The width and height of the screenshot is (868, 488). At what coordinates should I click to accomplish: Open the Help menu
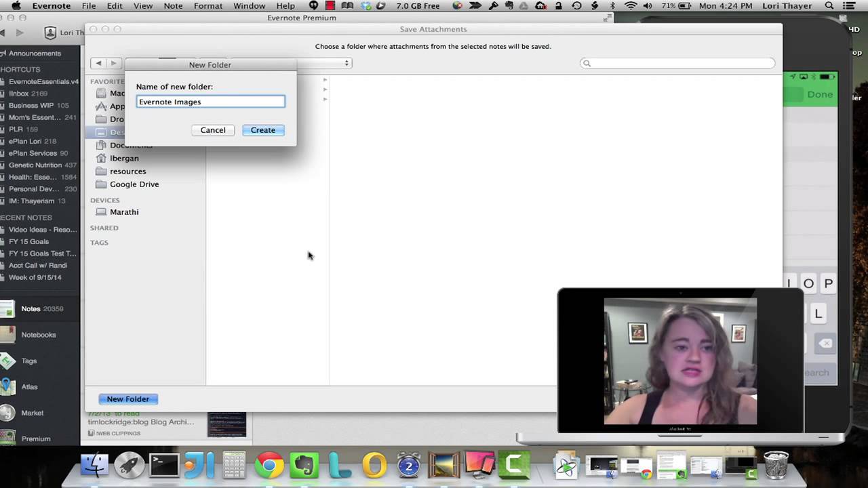click(x=285, y=5)
